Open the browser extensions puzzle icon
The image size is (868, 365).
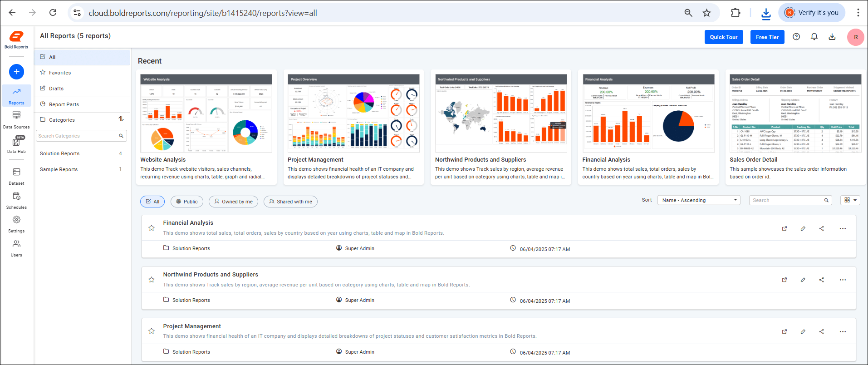736,13
